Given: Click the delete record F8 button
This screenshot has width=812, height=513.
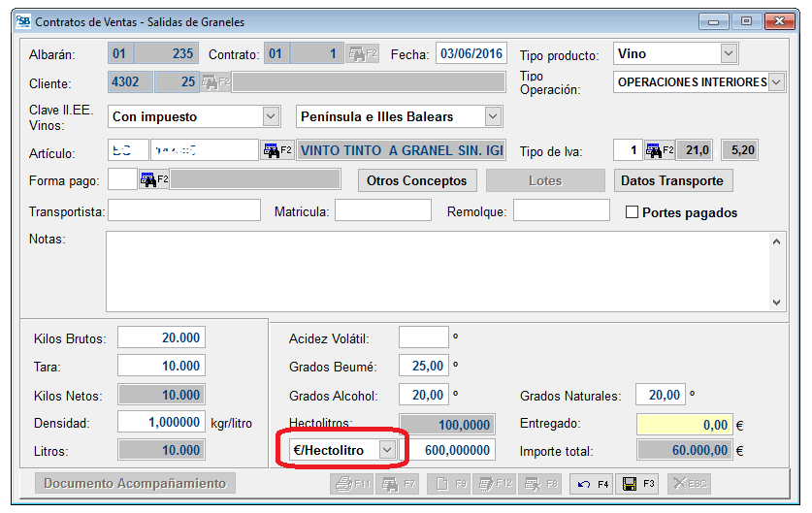Looking at the screenshot, I should [x=540, y=484].
